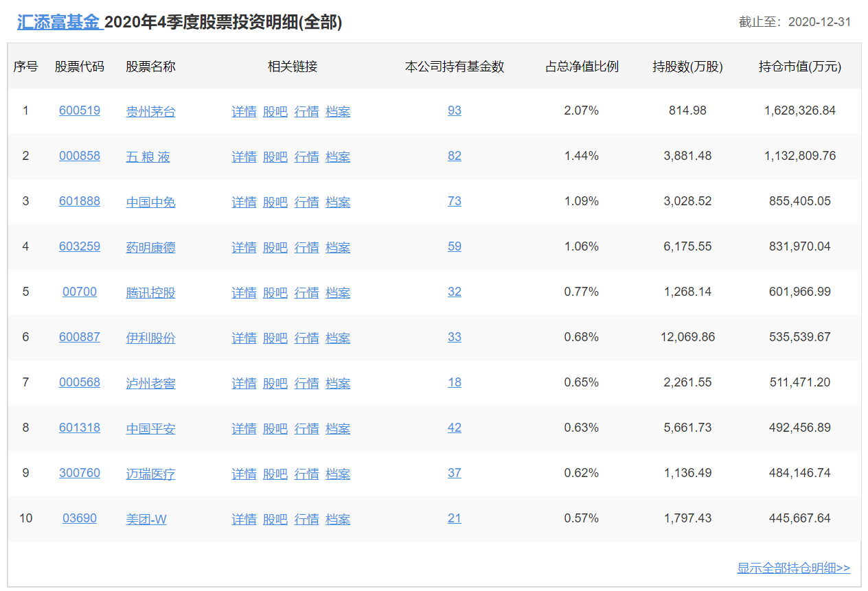Open stock code 601888
The height and width of the screenshot is (591, 868).
80,201
